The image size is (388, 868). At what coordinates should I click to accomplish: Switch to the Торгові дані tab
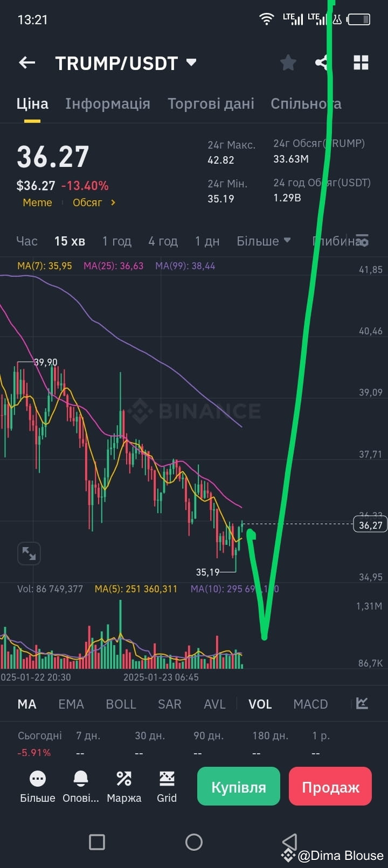click(211, 103)
